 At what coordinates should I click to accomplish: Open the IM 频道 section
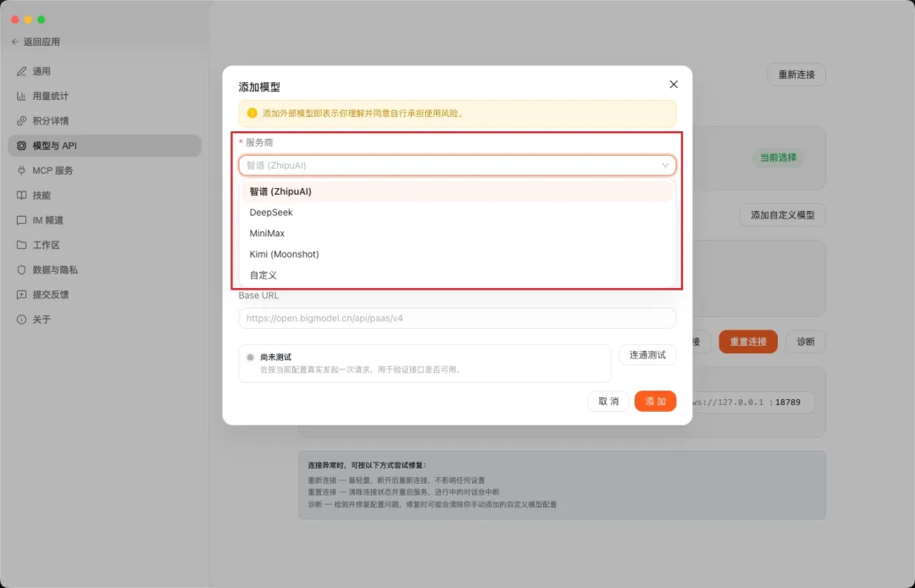[104, 220]
